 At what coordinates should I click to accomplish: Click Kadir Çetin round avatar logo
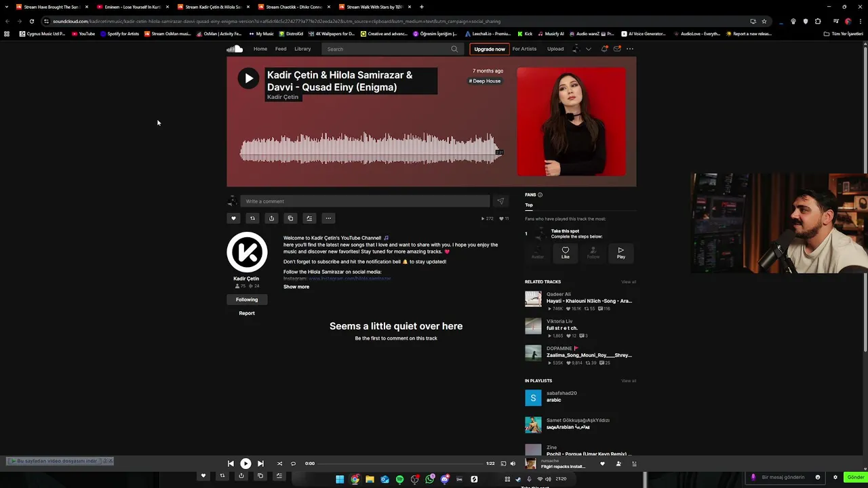pyautogui.click(x=247, y=252)
